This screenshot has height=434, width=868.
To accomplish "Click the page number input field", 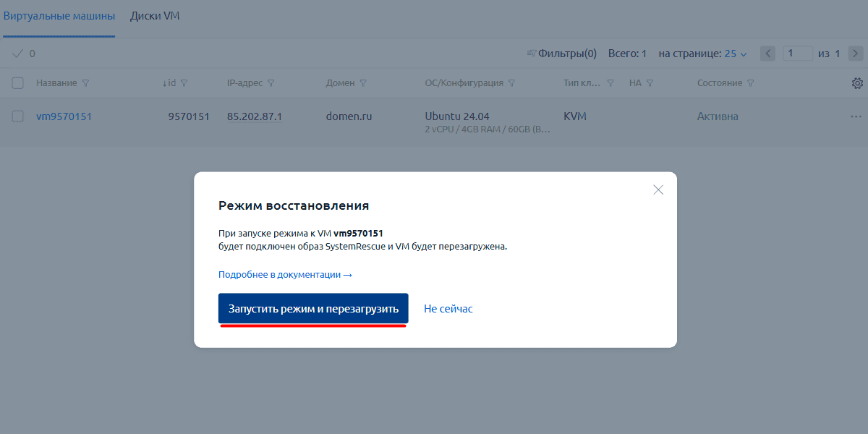I will [x=797, y=54].
